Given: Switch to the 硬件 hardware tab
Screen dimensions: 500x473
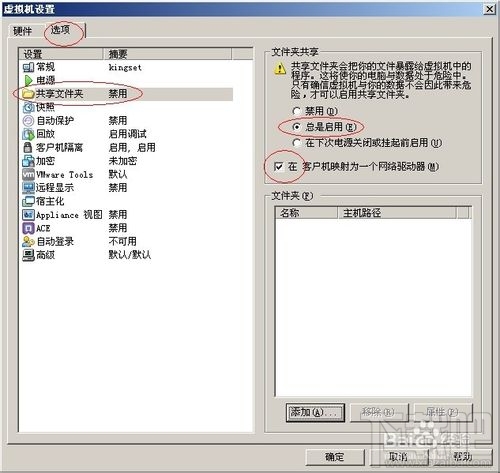Looking at the screenshot, I should (23, 31).
